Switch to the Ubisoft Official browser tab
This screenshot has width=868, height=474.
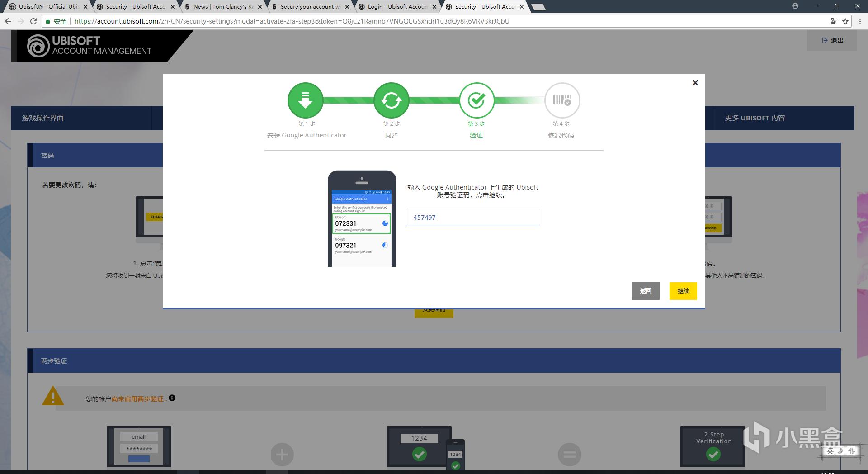coord(48,7)
